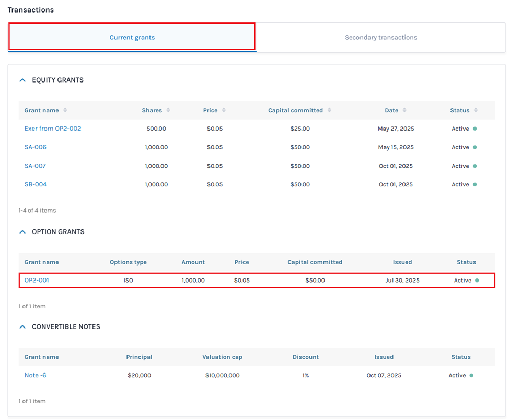This screenshot has width=509, height=420.
Task: Sort equity grants by Status
Action: tap(476, 110)
